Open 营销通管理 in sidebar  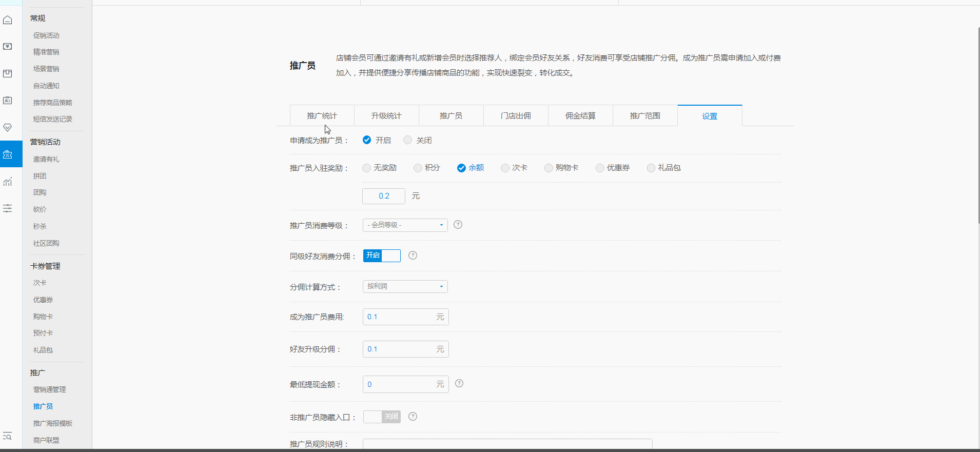[49, 389]
